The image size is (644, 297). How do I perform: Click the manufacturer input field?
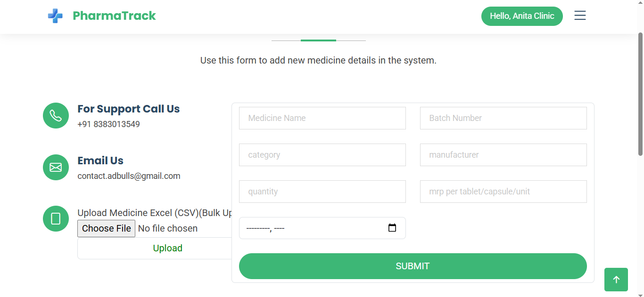click(x=503, y=155)
